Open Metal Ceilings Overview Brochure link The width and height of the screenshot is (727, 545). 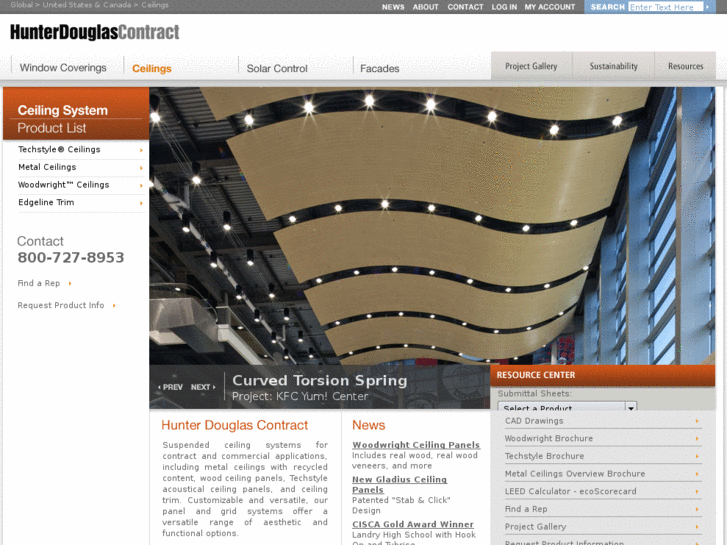click(x=575, y=474)
